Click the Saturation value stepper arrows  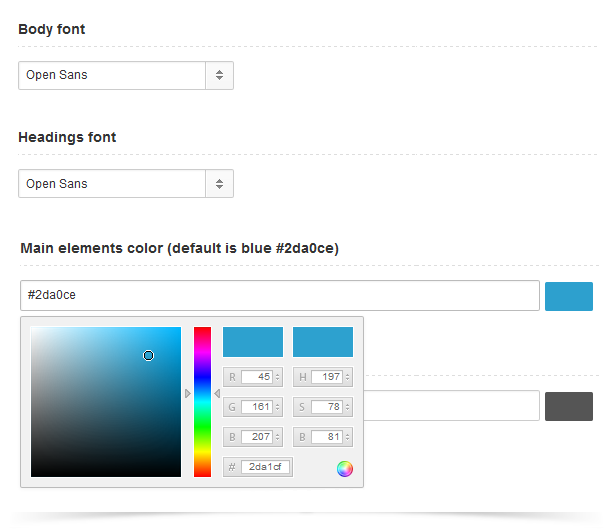[x=348, y=407]
